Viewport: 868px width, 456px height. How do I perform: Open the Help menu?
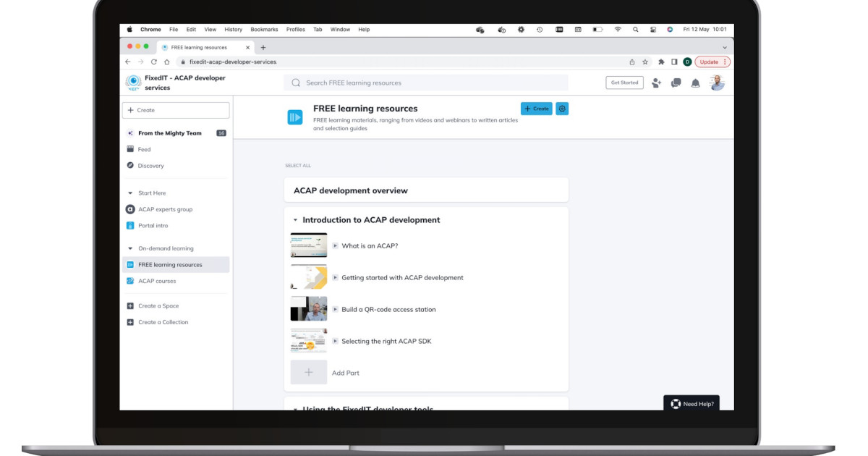[x=364, y=30]
